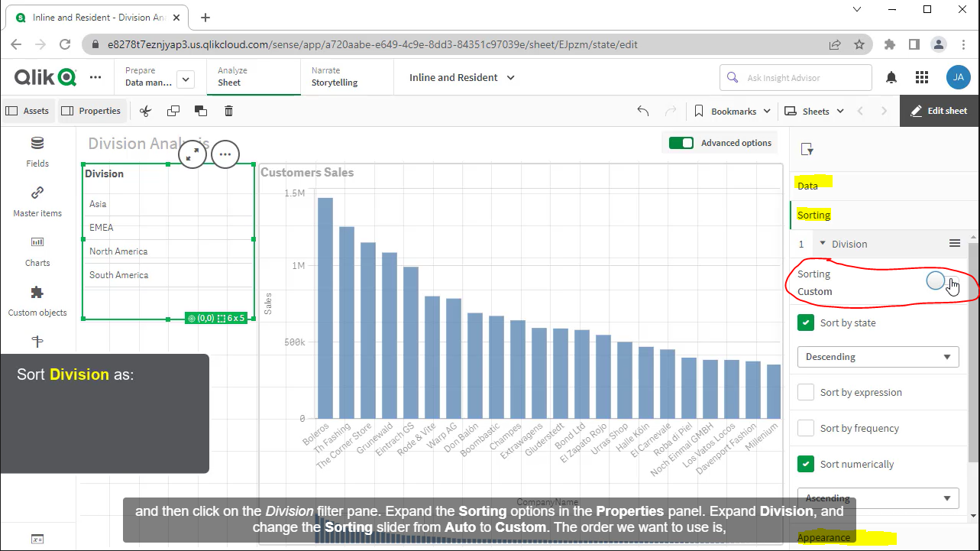Open the Fields asset panel
The height and width of the screenshot is (551, 980).
coord(37,151)
